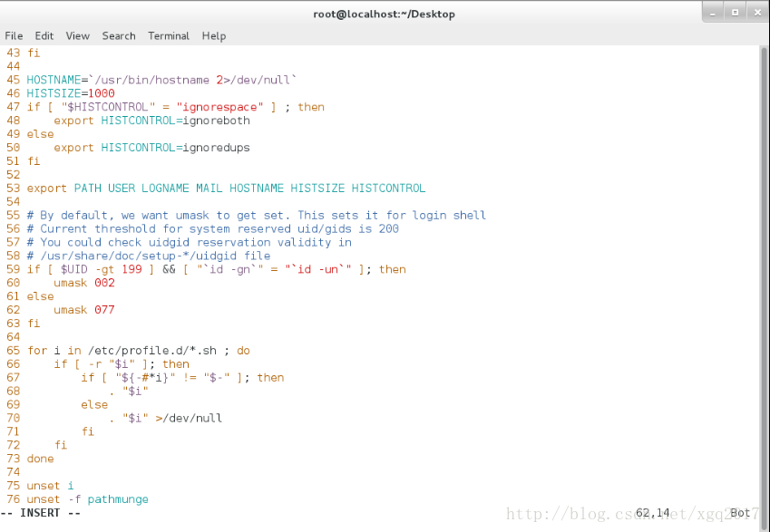Click the fi on line 72

[x=61, y=445]
